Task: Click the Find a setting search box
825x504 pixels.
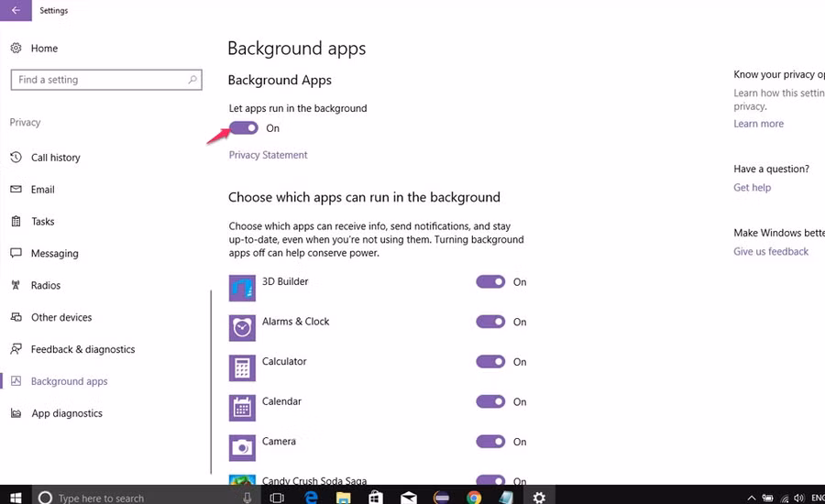Action: click(x=101, y=80)
